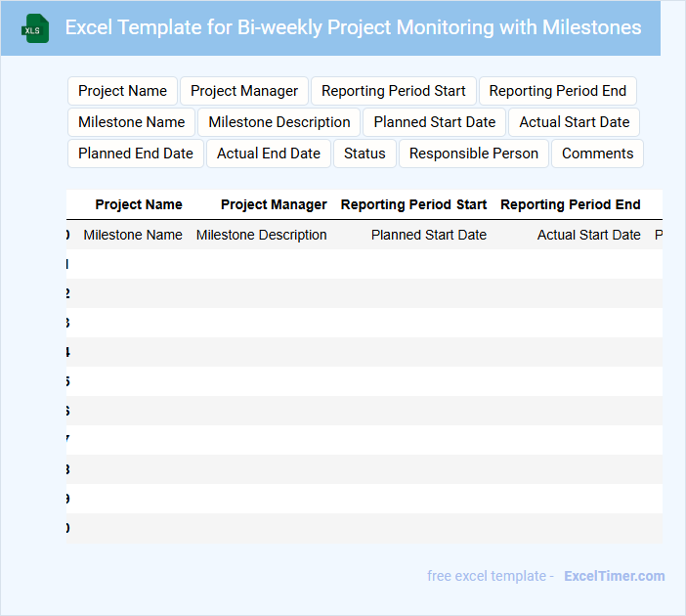Select the Project Name tag
Viewport: 686px width, 616px height.
(x=122, y=91)
